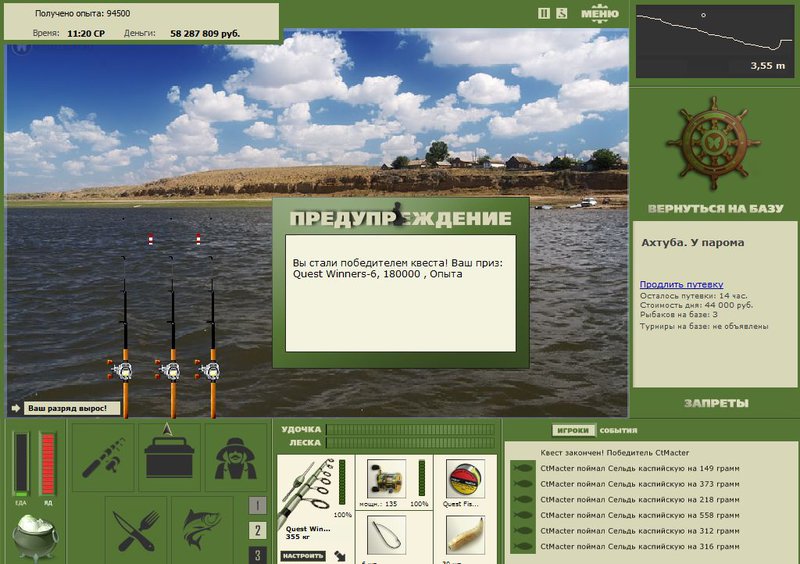Screen dimensions: 800x564
Task: Click the quest winner warning message box
Action: [401, 293]
